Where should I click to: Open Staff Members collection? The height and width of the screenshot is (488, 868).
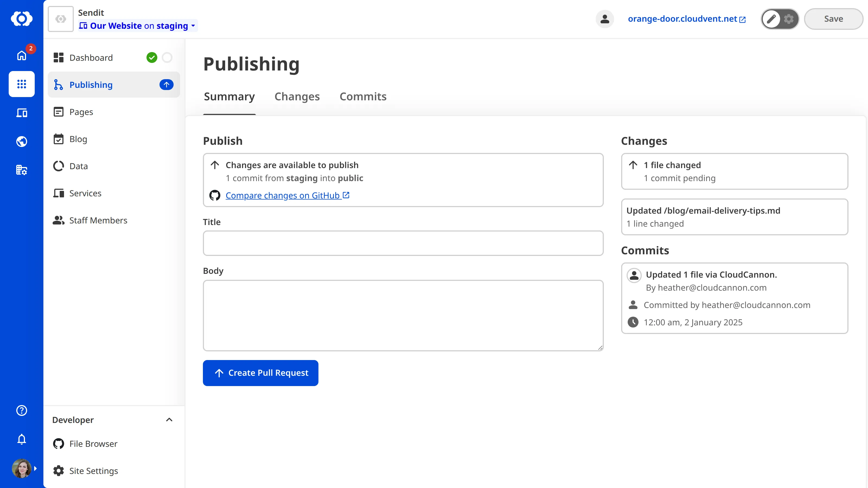point(114,220)
